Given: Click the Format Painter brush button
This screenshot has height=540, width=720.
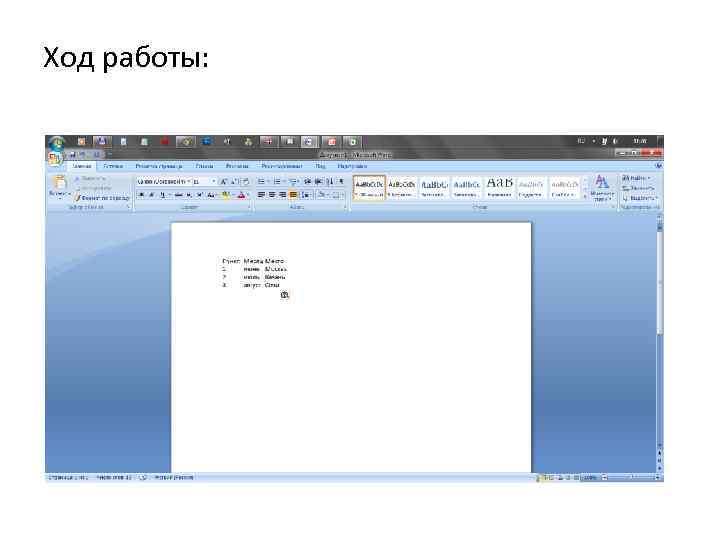Looking at the screenshot, I should coord(102,198).
